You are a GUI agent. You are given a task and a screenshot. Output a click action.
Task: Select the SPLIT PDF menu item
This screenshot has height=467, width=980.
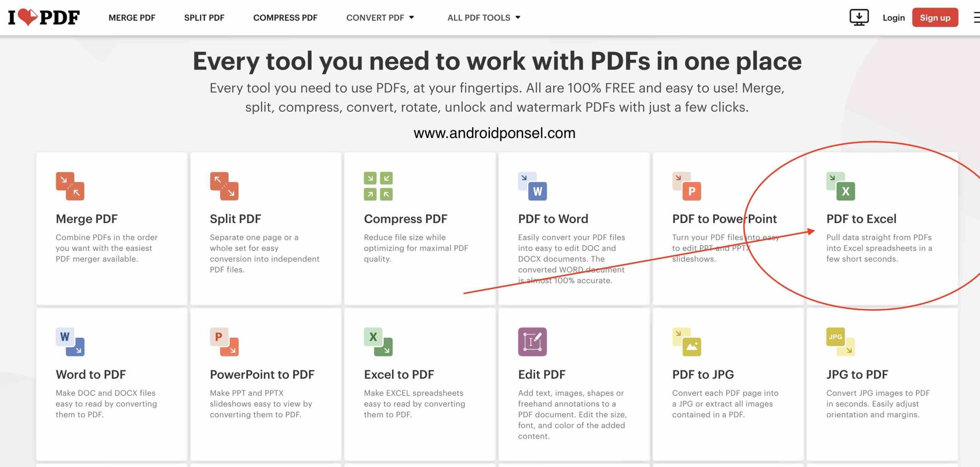204,17
